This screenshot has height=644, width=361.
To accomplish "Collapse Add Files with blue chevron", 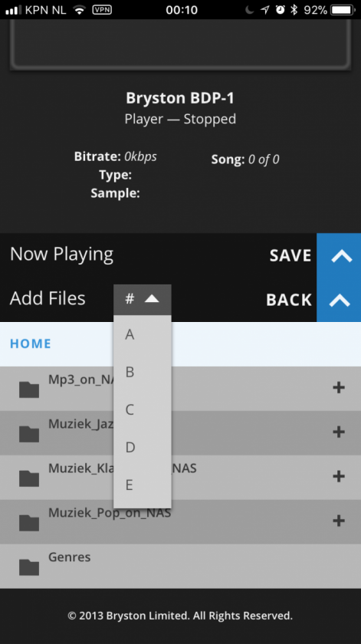I will point(339,300).
